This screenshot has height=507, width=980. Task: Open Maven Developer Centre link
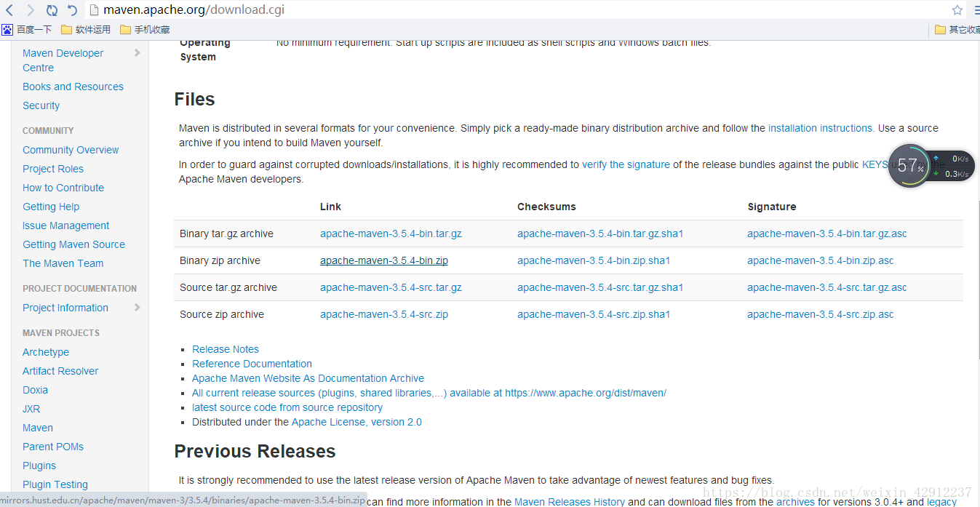(x=63, y=60)
